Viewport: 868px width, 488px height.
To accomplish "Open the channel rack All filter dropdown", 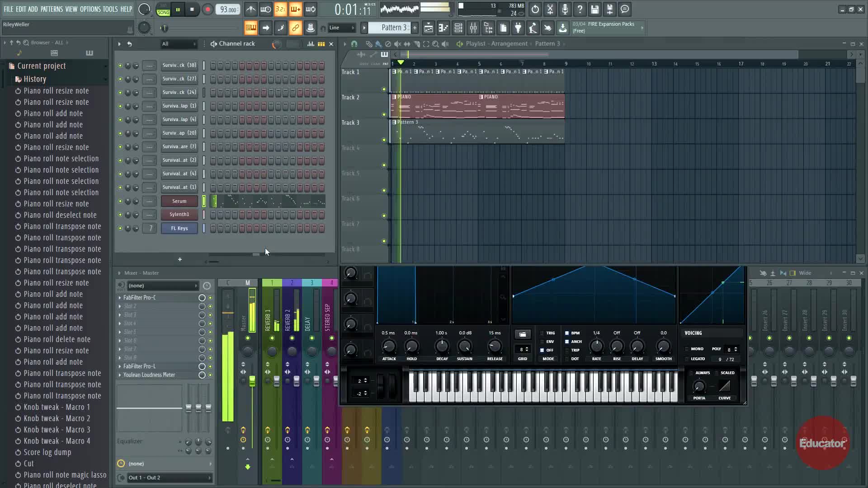I will [x=179, y=44].
